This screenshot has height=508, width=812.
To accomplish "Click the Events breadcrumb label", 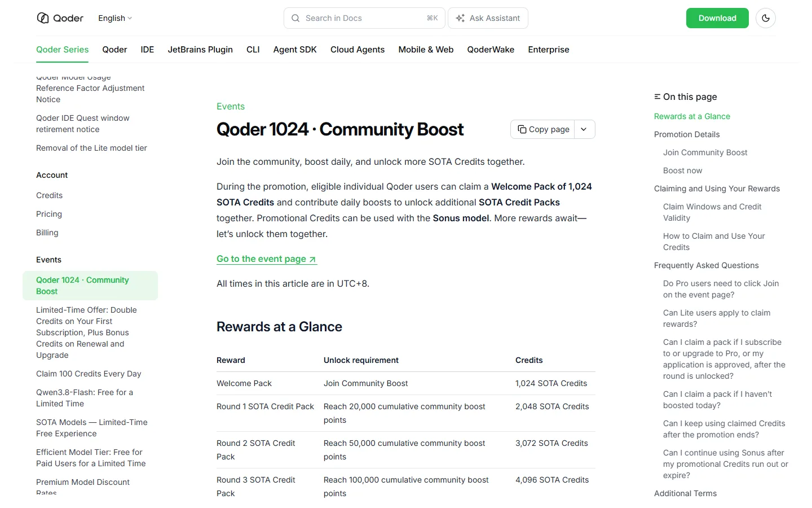I will coord(231,106).
